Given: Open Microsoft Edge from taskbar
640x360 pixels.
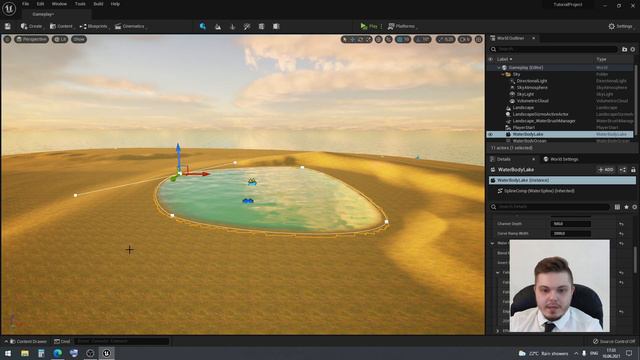Looking at the screenshot, I should (58, 353).
